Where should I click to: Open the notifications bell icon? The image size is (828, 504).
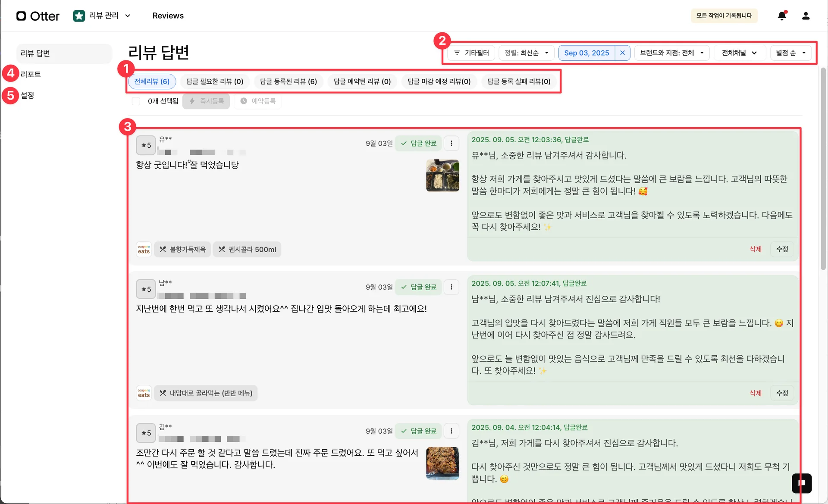[x=782, y=16]
